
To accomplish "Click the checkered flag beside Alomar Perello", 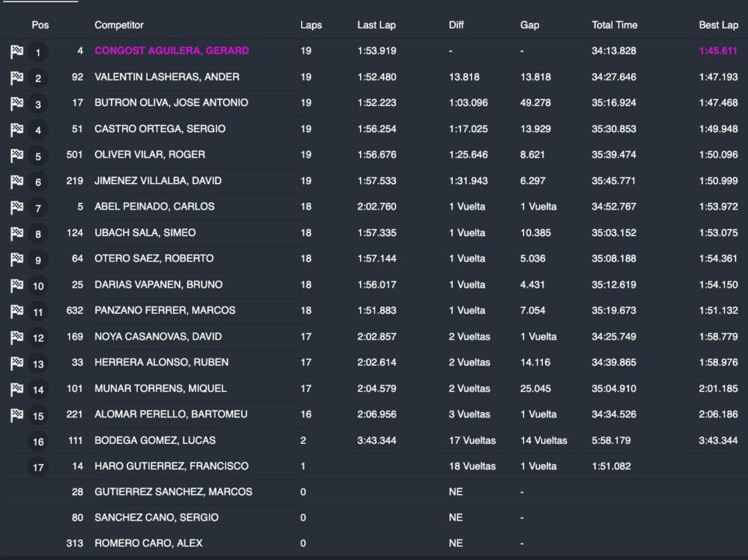I will (x=17, y=415).
